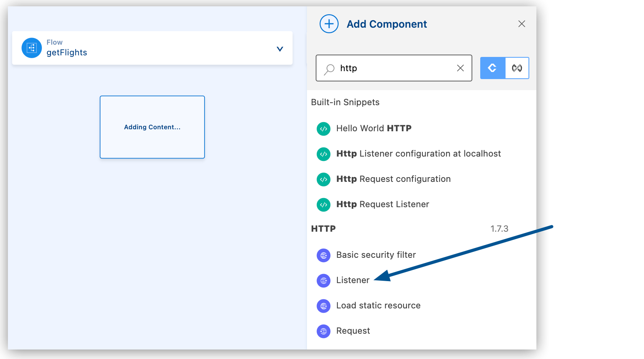This screenshot has height=359, width=644.
Task: Click the Http Listener configuration snippet icon
Action: click(x=324, y=154)
